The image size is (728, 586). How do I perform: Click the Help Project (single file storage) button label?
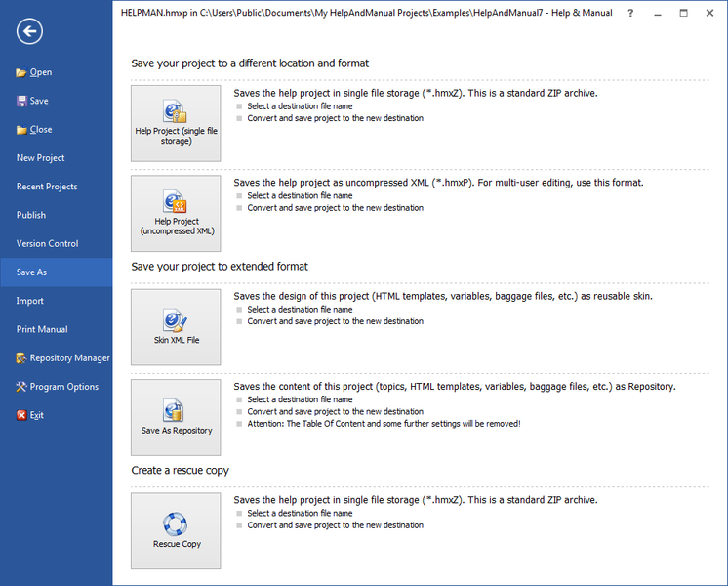[x=176, y=136]
